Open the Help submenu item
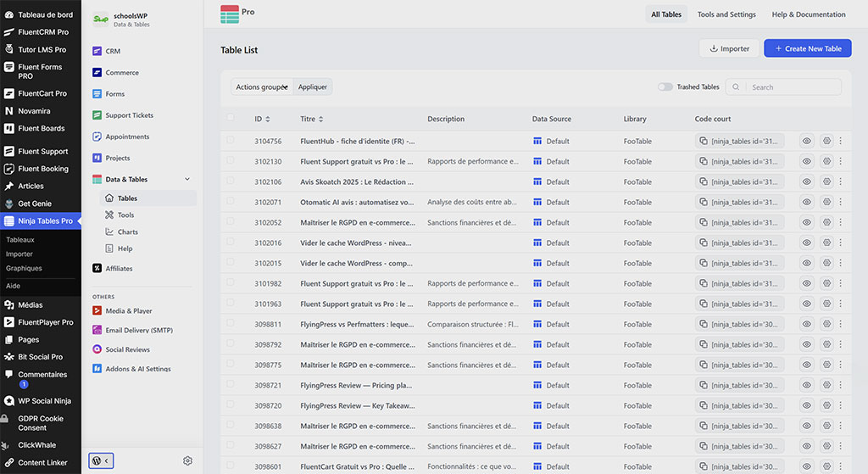The width and height of the screenshot is (868, 474). point(125,248)
